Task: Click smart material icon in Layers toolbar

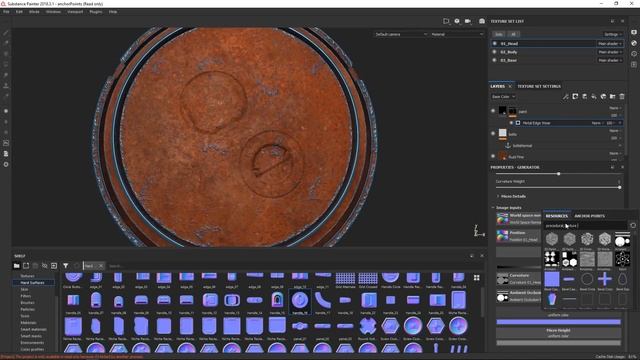Action: coord(603,97)
